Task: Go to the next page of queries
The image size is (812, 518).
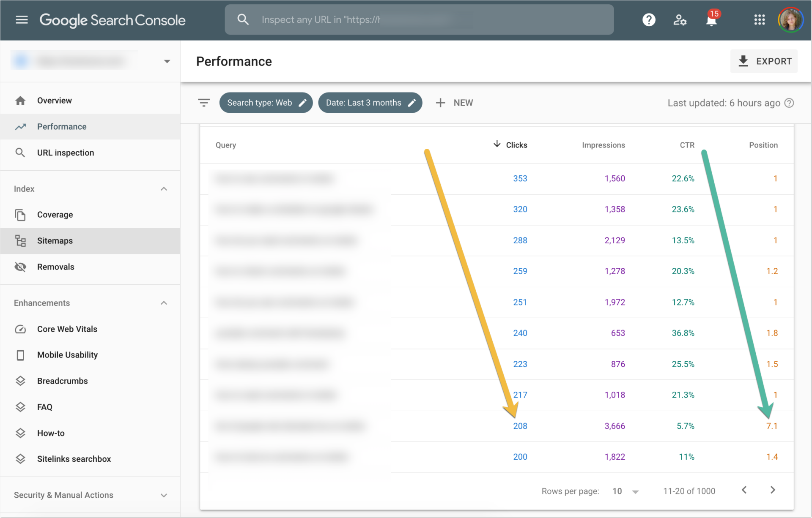Action: (x=773, y=490)
